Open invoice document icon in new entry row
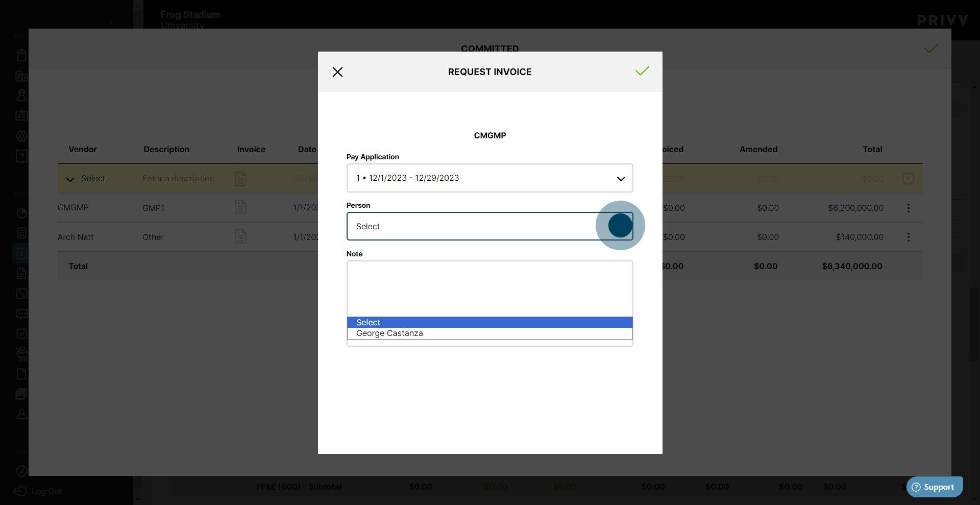 [x=240, y=179]
